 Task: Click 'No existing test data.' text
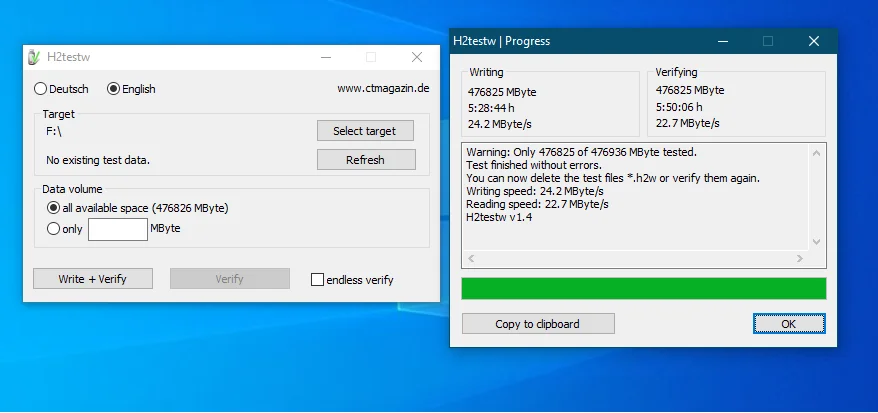tap(98, 160)
